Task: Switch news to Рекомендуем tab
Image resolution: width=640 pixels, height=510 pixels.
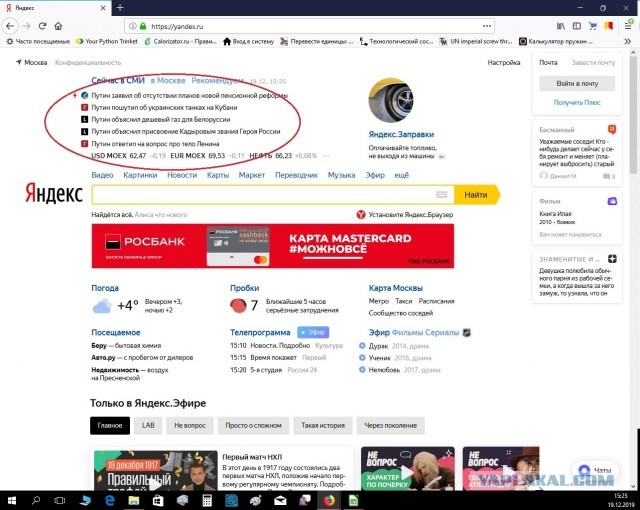Action: (217, 80)
